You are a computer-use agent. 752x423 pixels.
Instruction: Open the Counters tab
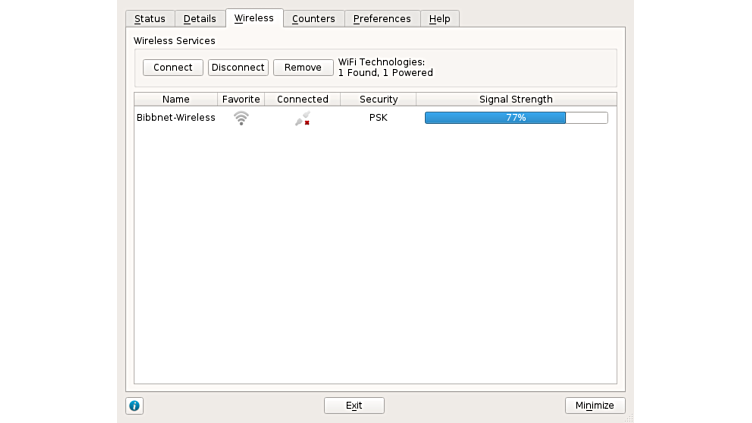point(313,19)
